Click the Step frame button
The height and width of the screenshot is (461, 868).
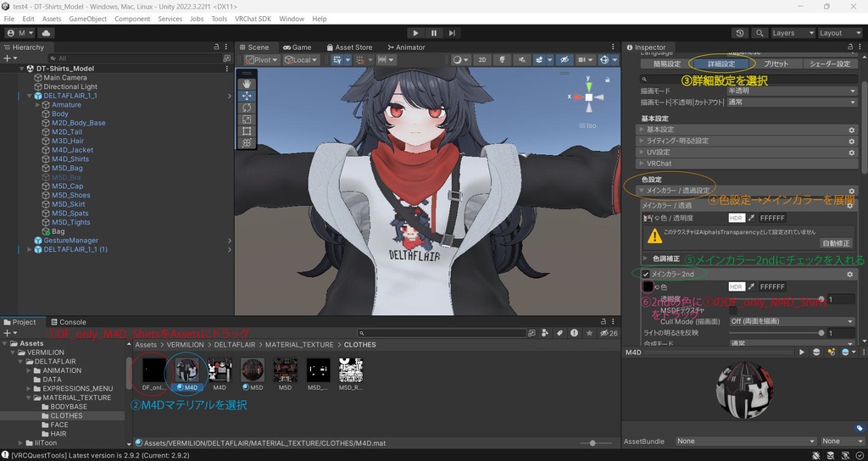click(x=453, y=33)
